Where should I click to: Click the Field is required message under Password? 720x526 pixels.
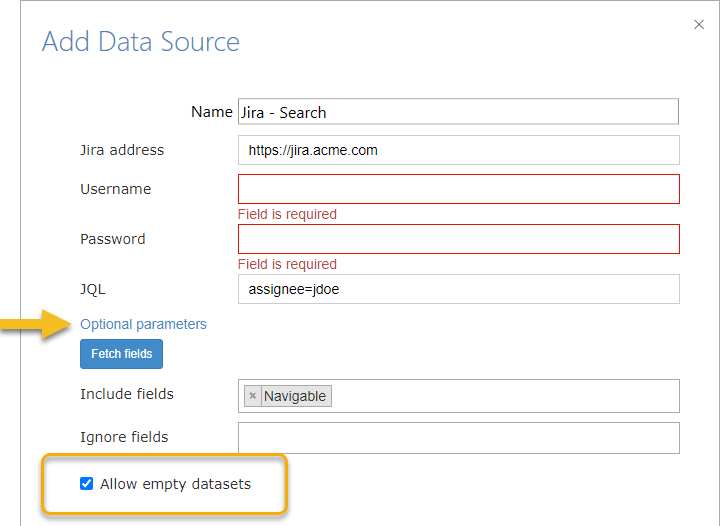(287, 264)
